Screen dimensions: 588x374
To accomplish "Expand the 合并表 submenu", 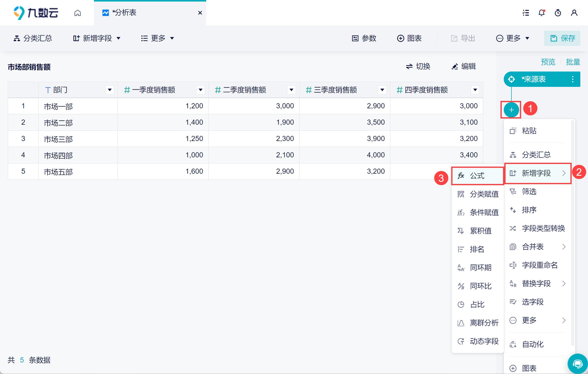I will 537,247.
